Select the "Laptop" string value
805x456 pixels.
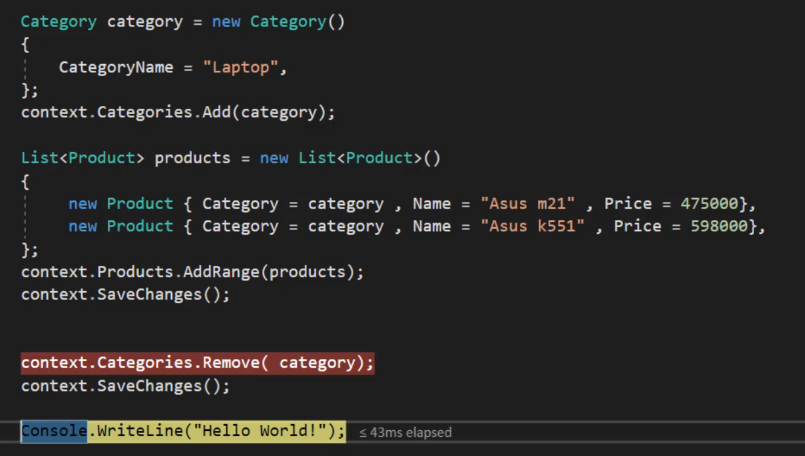pos(241,67)
